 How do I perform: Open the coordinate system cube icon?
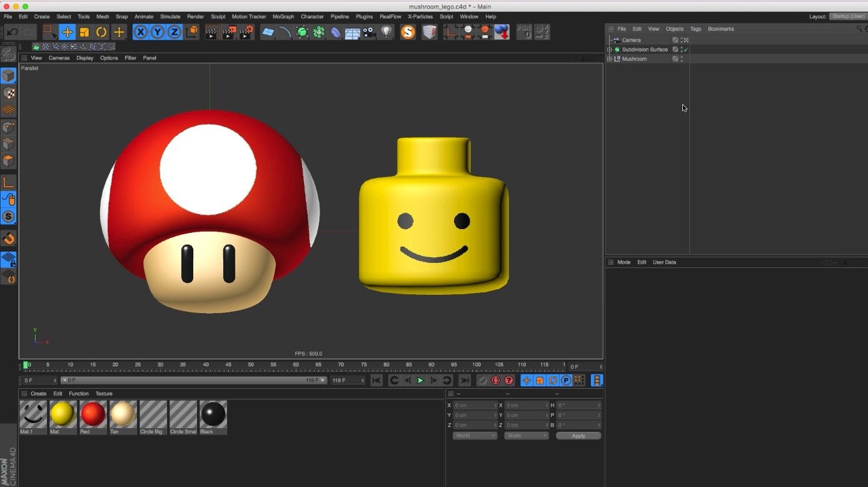193,32
